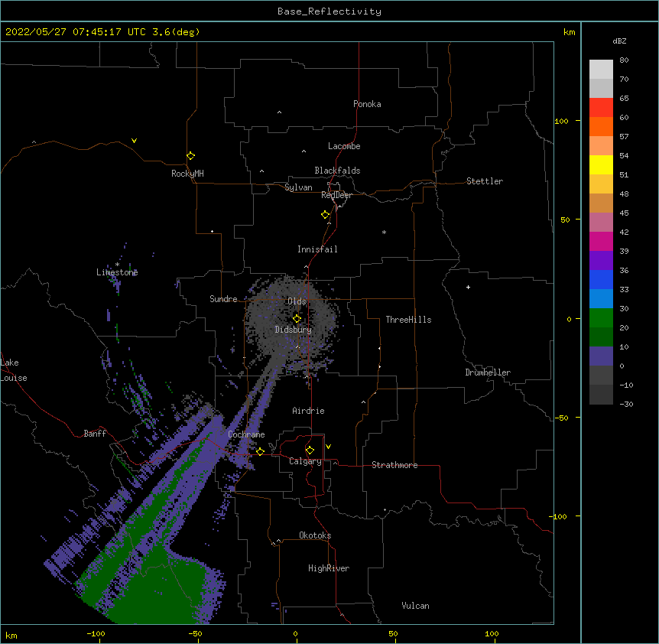Click the yellow marker south of RedDeer

[x=326, y=215]
